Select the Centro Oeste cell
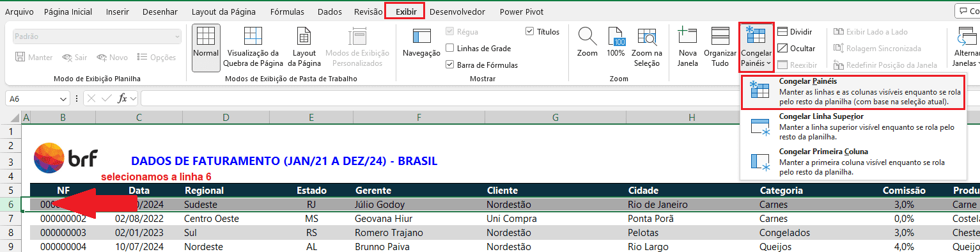This screenshot has height=252, width=980. 226,218
